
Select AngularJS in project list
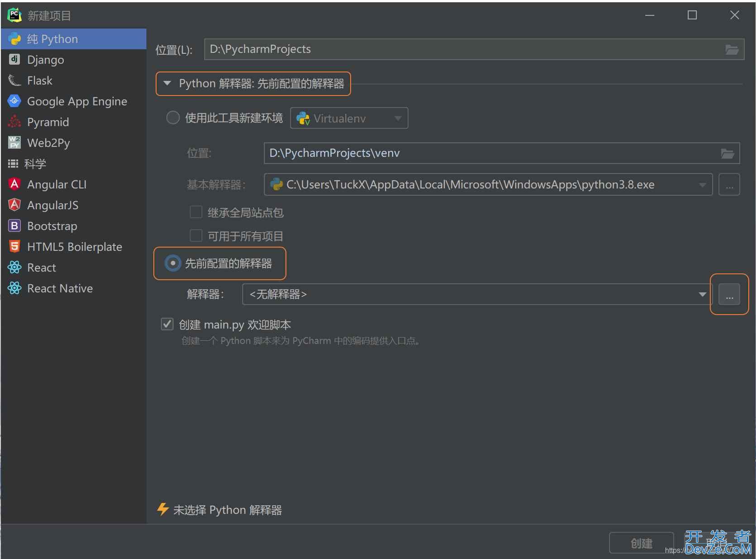(x=73, y=205)
